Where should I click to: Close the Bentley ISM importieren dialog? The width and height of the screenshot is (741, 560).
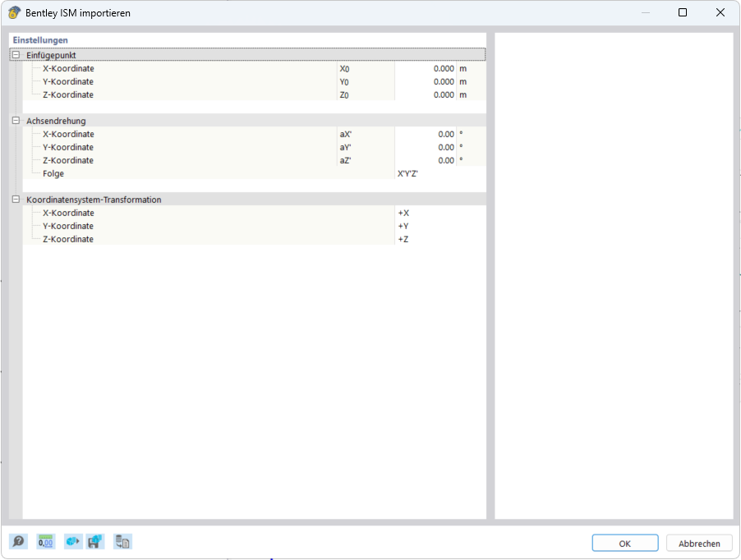720,12
